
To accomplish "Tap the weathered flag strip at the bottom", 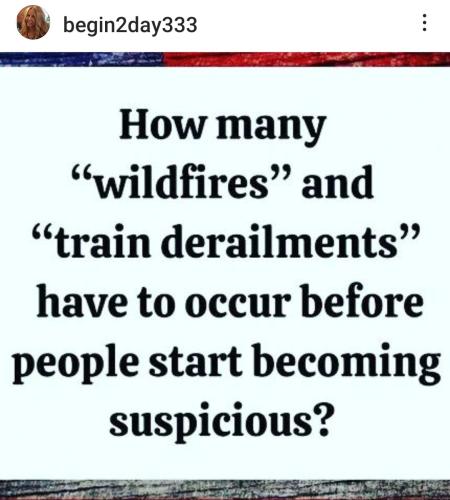I will 225,490.
